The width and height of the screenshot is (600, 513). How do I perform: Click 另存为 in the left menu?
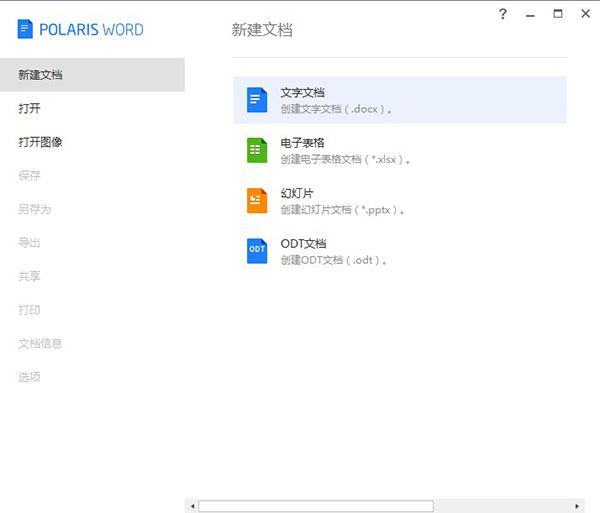[35, 209]
